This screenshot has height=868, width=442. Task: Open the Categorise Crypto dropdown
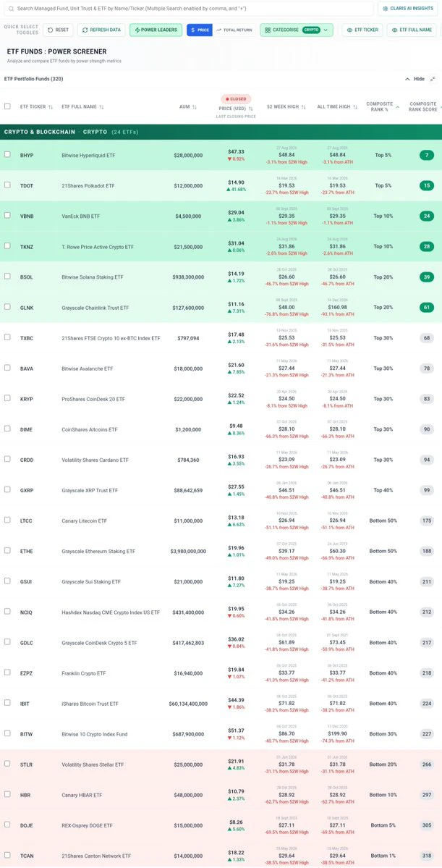pyautogui.click(x=297, y=30)
